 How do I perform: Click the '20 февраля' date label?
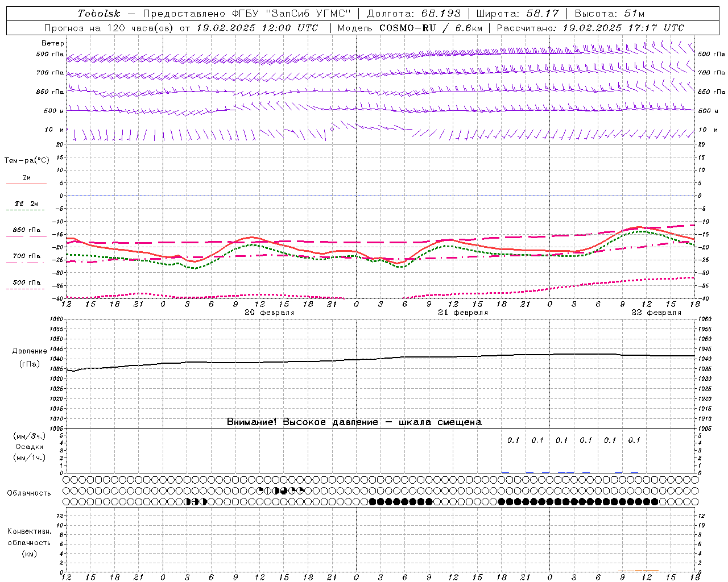pyautogui.click(x=270, y=313)
